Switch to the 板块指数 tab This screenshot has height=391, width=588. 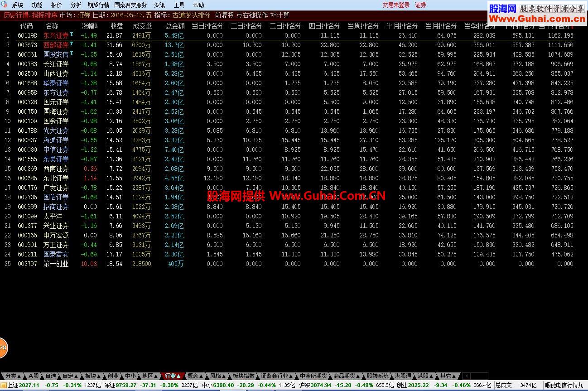click(244, 376)
